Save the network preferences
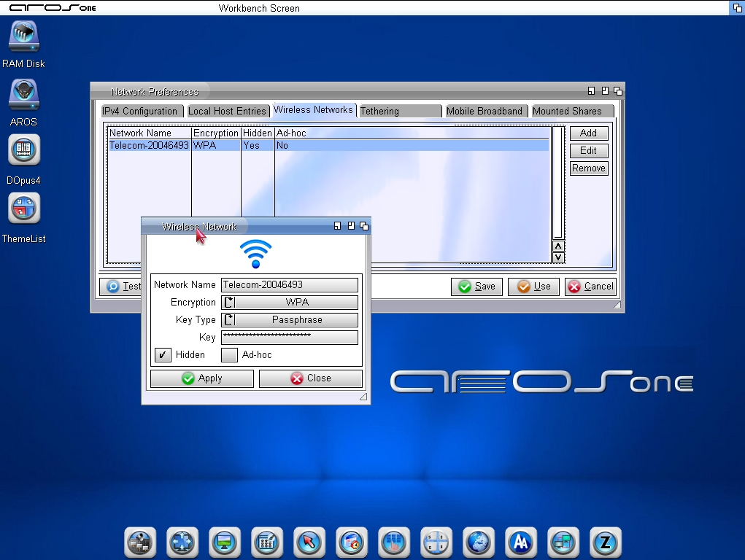 pyautogui.click(x=476, y=287)
